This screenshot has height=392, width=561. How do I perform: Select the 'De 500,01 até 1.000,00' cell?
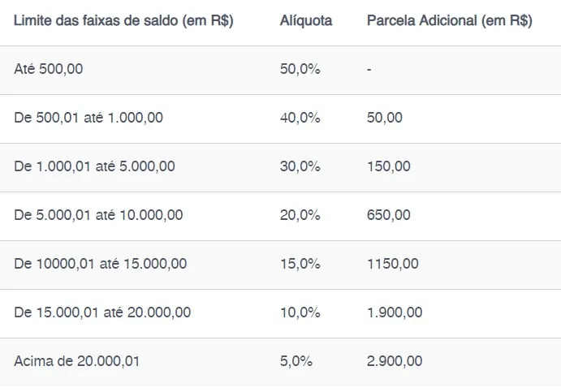tap(88, 118)
